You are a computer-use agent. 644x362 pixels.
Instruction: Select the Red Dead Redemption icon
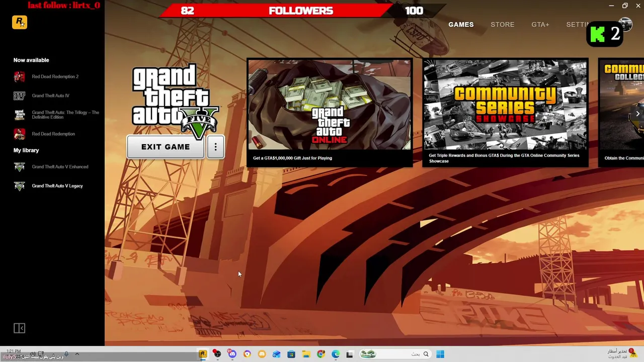19,134
